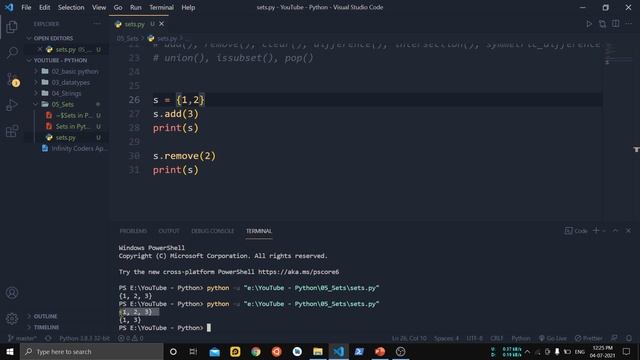
Task: Open the Search view in activity bar
Action: 12,52
